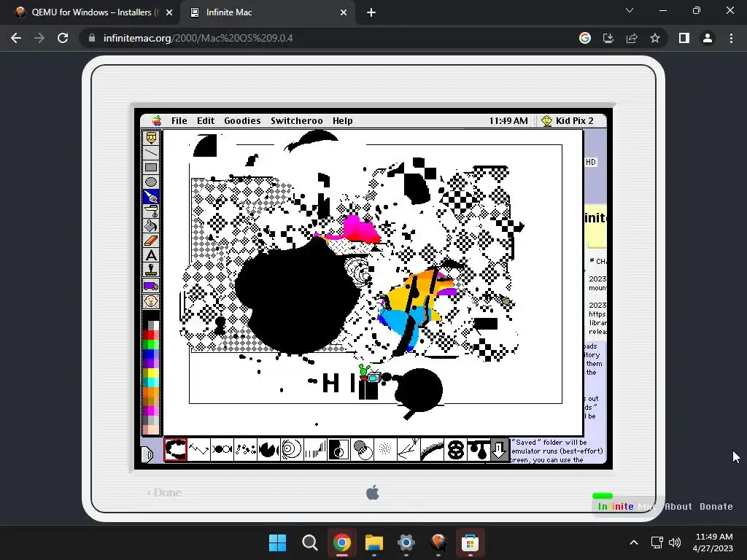Select the Wacky Pencil tool
The height and width of the screenshot is (560, 747).
point(151,138)
